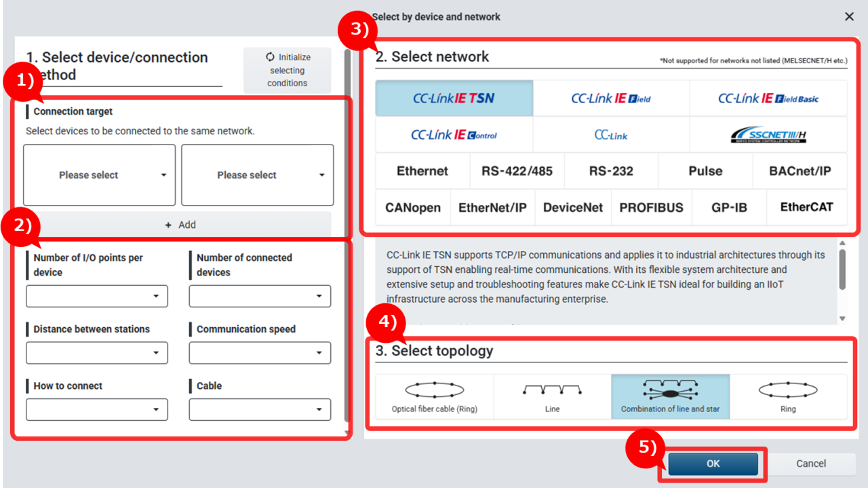This screenshot has height=488, width=868.
Task: Open the Communication speed dropdown
Action: click(260, 353)
